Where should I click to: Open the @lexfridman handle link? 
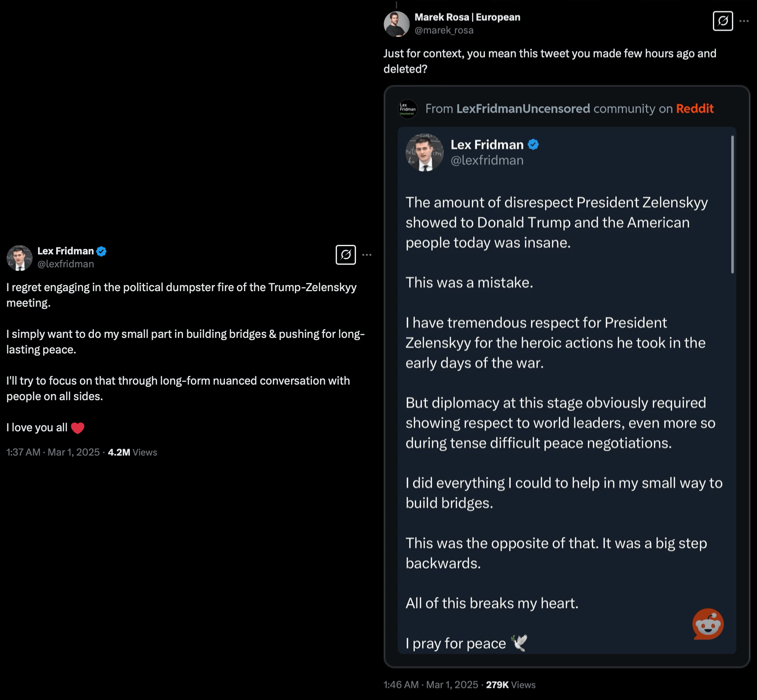click(x=66, y=264)
